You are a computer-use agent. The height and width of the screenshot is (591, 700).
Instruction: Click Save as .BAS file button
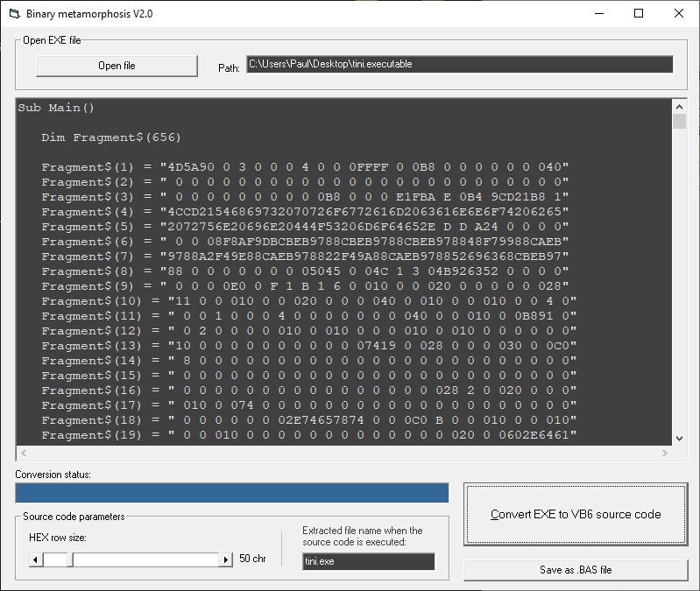576,570
